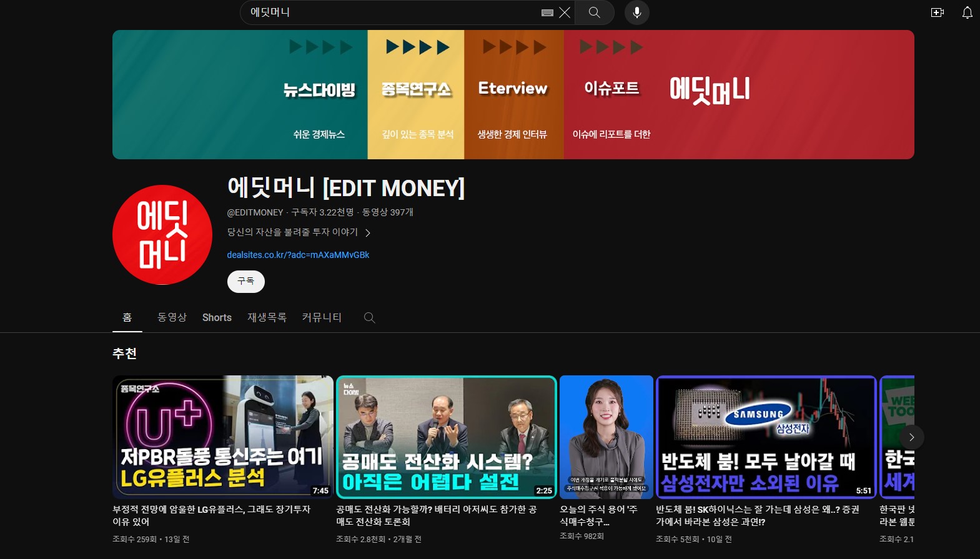Open the create video icon
Image resolution: width=980 pixels, height=559 pixels.
[x=937, y=12]
